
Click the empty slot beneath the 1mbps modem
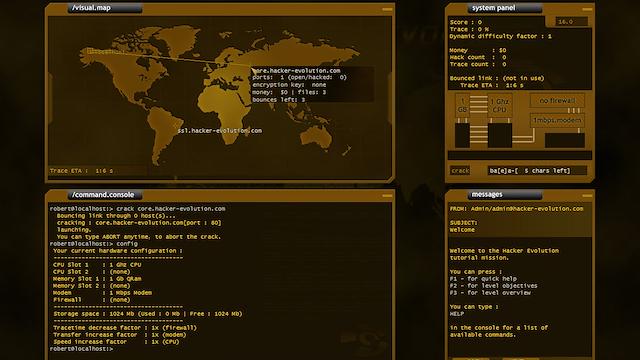(x=565, y=140)
